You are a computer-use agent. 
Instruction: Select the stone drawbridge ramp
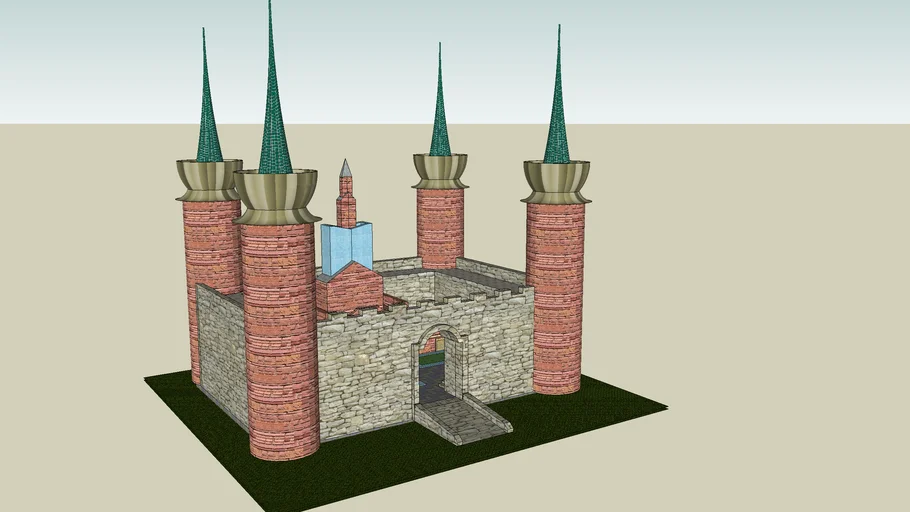(x=462, y=417)
